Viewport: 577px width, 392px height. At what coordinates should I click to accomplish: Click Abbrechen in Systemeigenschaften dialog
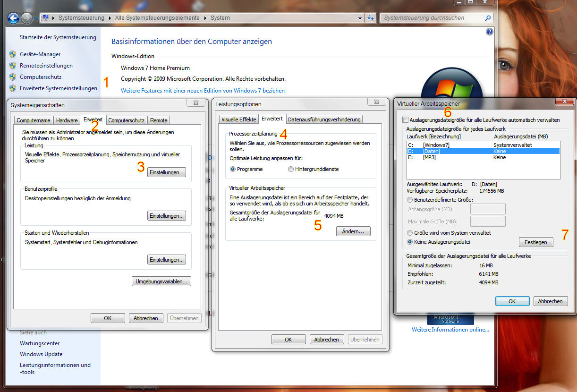coord(146,318)
